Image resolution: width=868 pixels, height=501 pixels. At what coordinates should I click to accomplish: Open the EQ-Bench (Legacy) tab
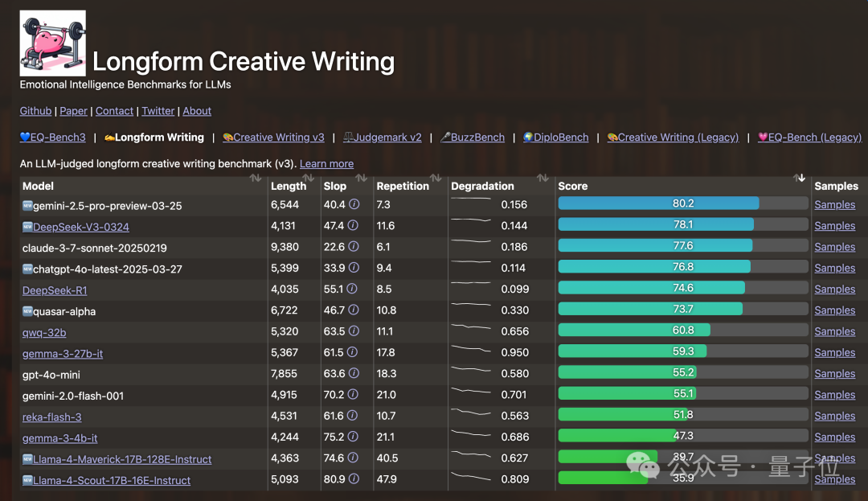[809, 138]
